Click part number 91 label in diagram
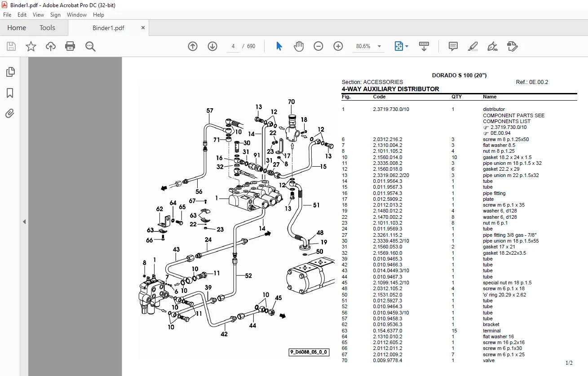 tap(257, 155)
